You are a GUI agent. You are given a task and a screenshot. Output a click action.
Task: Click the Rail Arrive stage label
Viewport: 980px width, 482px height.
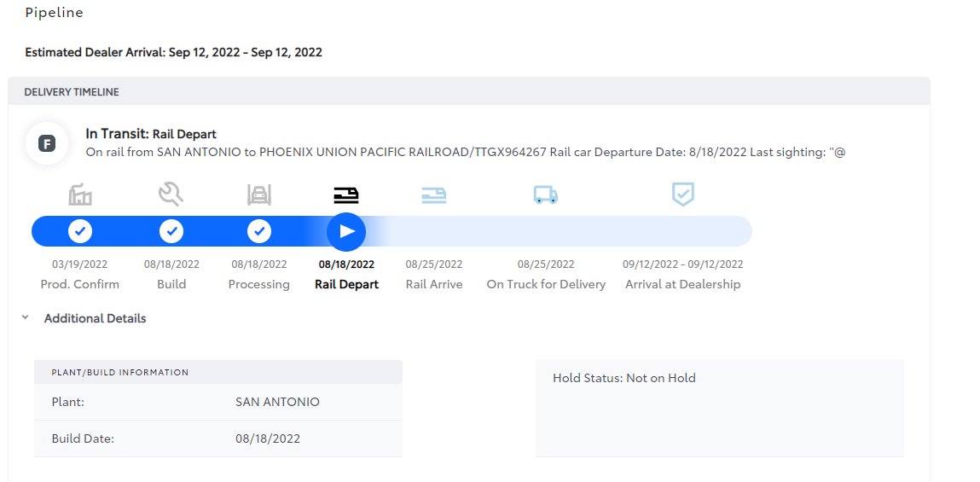[x=434, y=284]
